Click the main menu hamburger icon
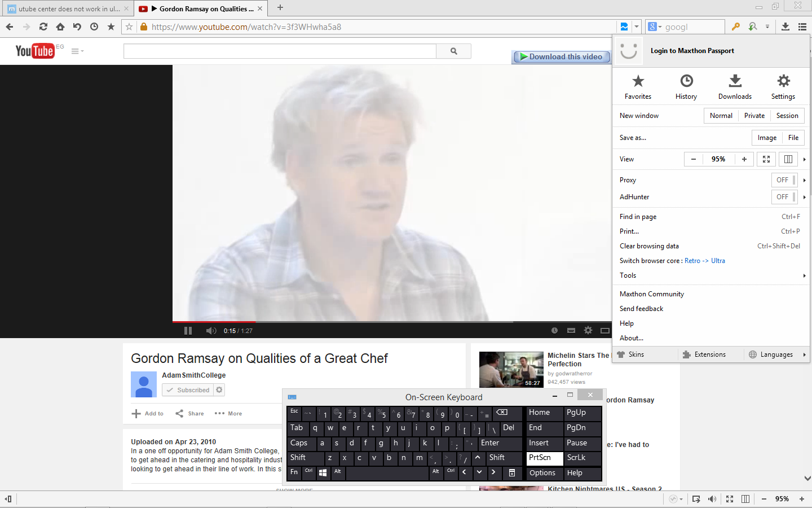This screenshot has width=812, height=508. 802,27
